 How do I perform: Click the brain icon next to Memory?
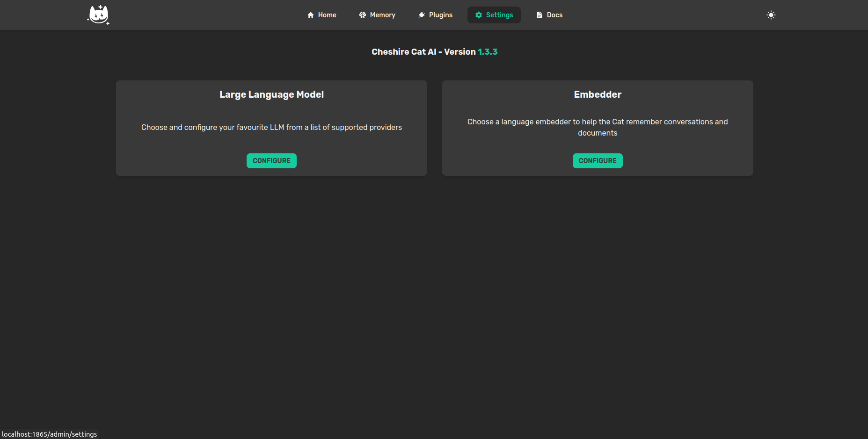pos(362,14)
